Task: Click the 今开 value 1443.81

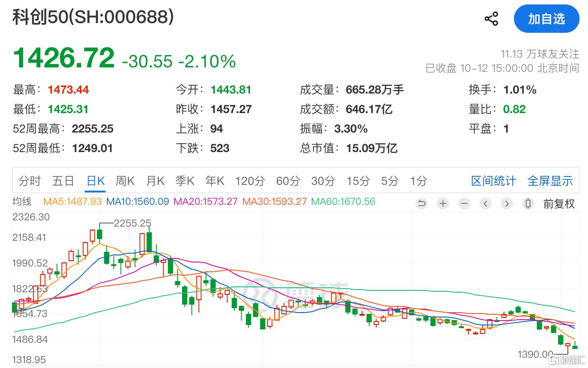Action: 231,90
